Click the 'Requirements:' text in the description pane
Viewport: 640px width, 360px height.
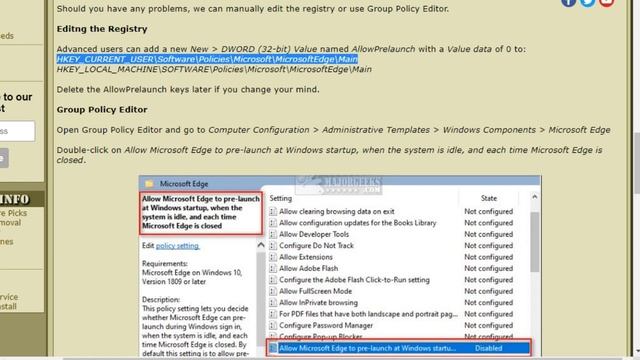(x=165, y=264)
